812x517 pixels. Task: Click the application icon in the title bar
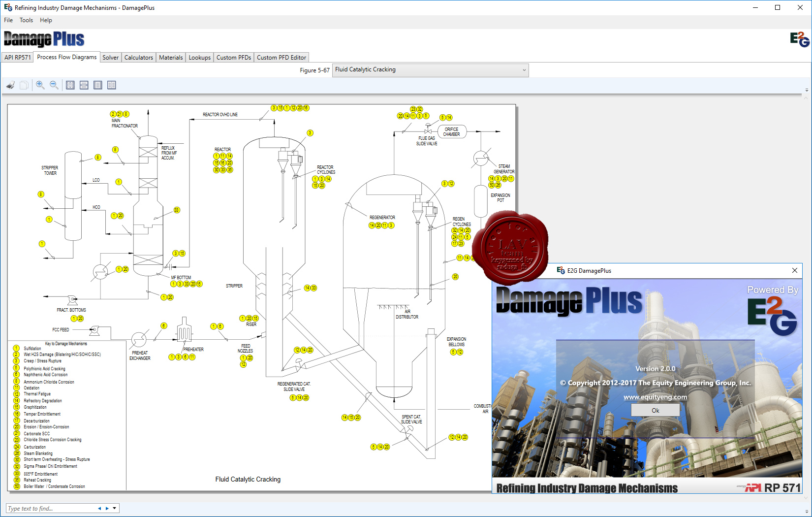[x=8, y=7]
